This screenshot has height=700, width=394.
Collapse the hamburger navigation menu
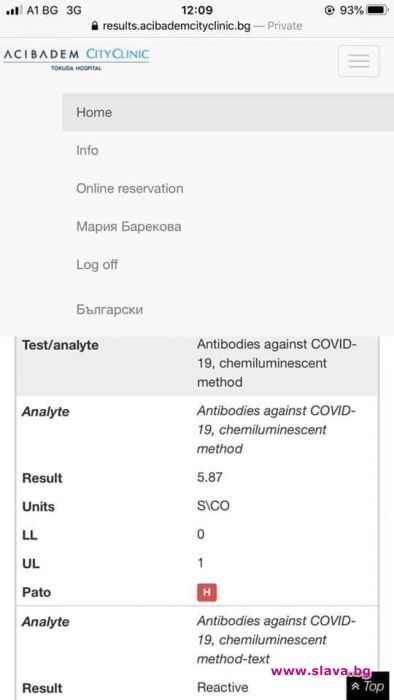pyautogui.click(x=359, y=61)
